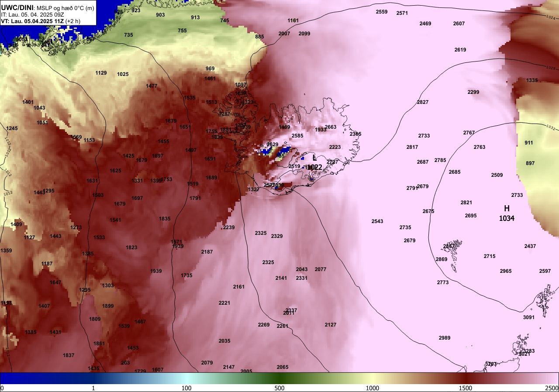Click the height value 903
This screenshot has width=559, height=392.
coord(160,15)
